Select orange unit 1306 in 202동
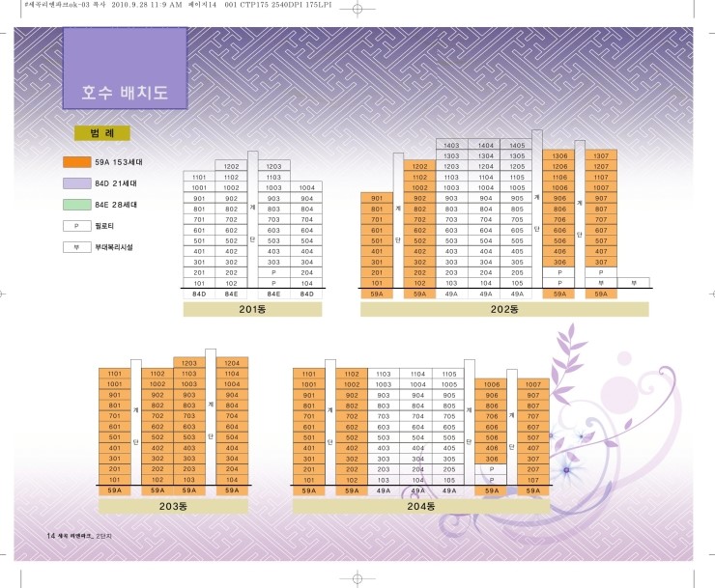Image resolution: width=715 pixels, height=588 pixels. click(560, 155)
